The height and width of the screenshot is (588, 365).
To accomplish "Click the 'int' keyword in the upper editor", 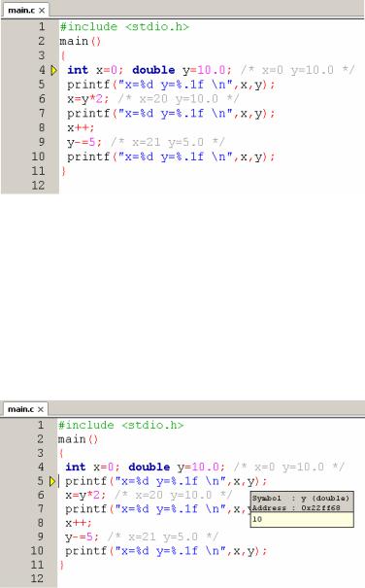I will pos(78,70).
